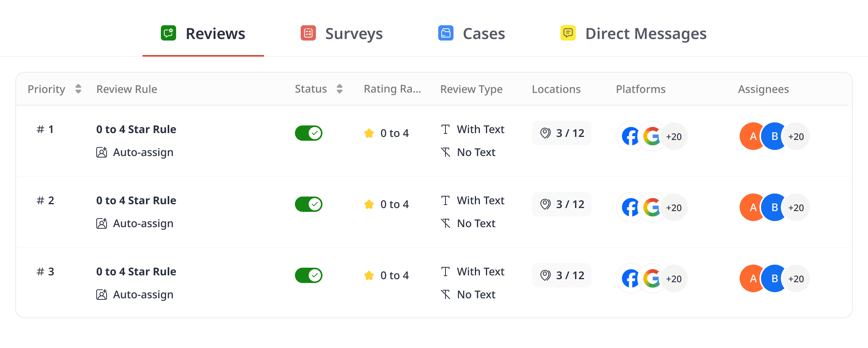The height and width of the screenshot is (348, 868).
Task: Switch to the Surveys tab
Action: 342,34
